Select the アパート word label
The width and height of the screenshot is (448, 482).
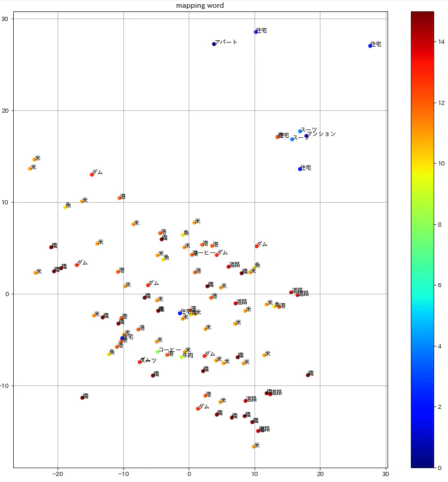[226, 42]
